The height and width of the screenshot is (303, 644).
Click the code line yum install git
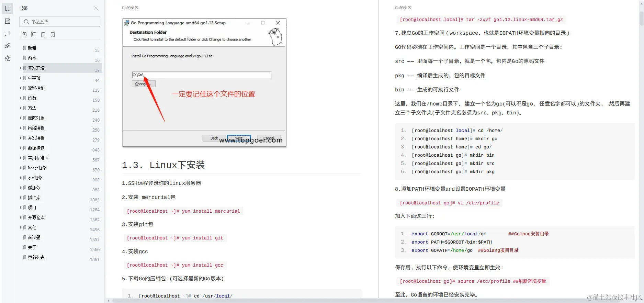[175, 238]
